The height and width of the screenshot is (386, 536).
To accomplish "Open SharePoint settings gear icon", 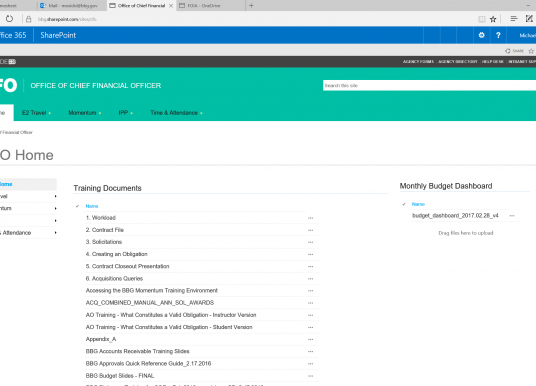I will (x=482, y=35).
